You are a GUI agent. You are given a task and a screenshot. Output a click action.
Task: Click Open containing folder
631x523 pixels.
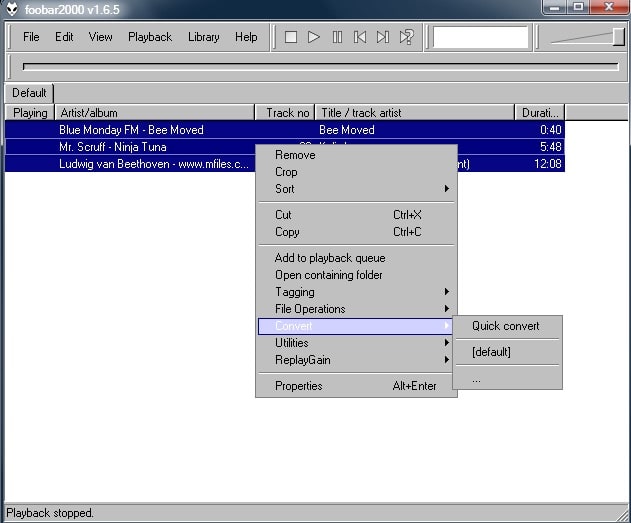pos(356,275)
